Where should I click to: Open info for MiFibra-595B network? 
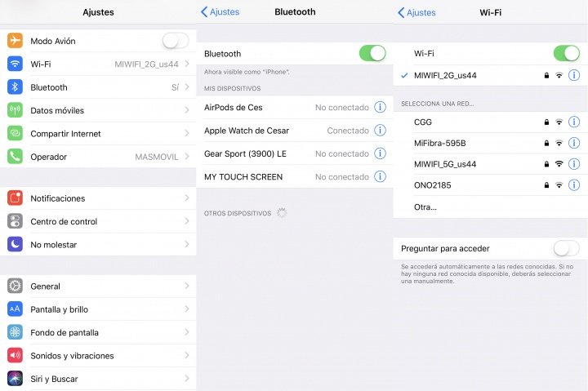[x=574, y=143]
